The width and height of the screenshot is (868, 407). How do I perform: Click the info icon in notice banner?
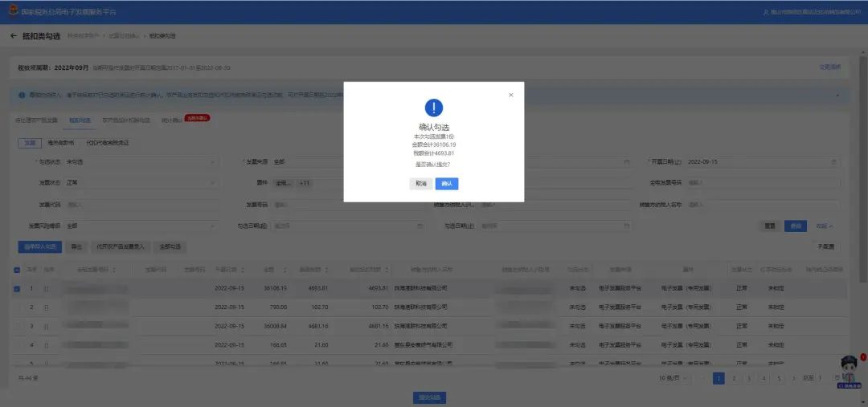coord(22,95)
